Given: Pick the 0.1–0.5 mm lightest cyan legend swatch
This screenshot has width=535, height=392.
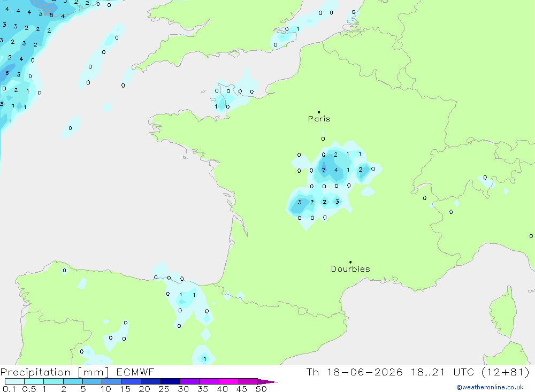Looking at the screenshot, I should click(14, 381).
